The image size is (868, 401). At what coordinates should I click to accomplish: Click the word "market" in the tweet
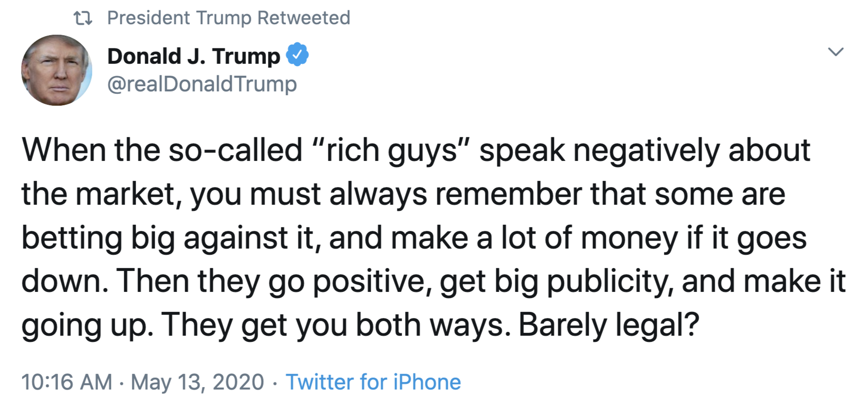point(128,194)
